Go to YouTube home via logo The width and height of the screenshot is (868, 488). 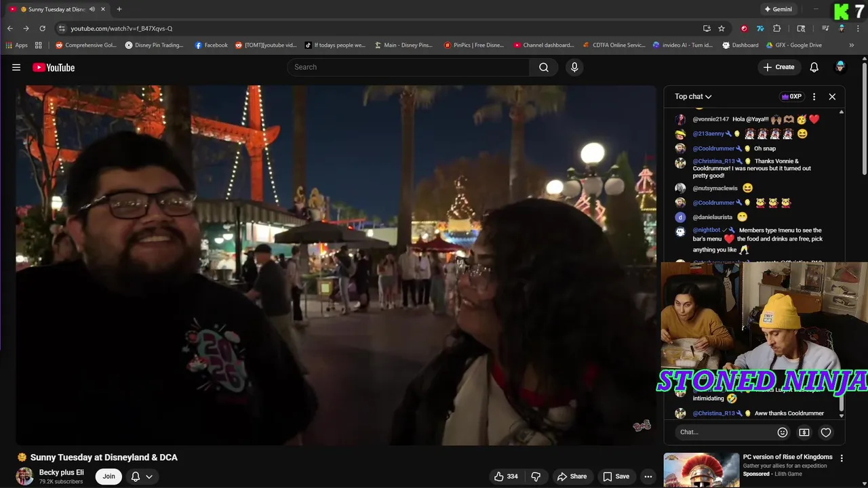[x=54, y=67]
